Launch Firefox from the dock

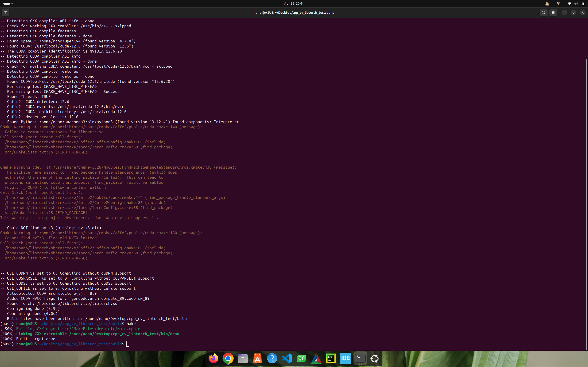[213, 358]
